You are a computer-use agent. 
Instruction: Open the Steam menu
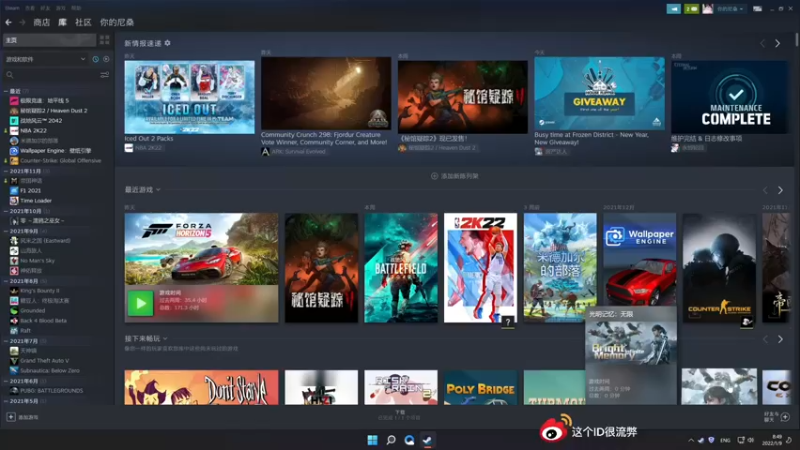click(12, 8)
